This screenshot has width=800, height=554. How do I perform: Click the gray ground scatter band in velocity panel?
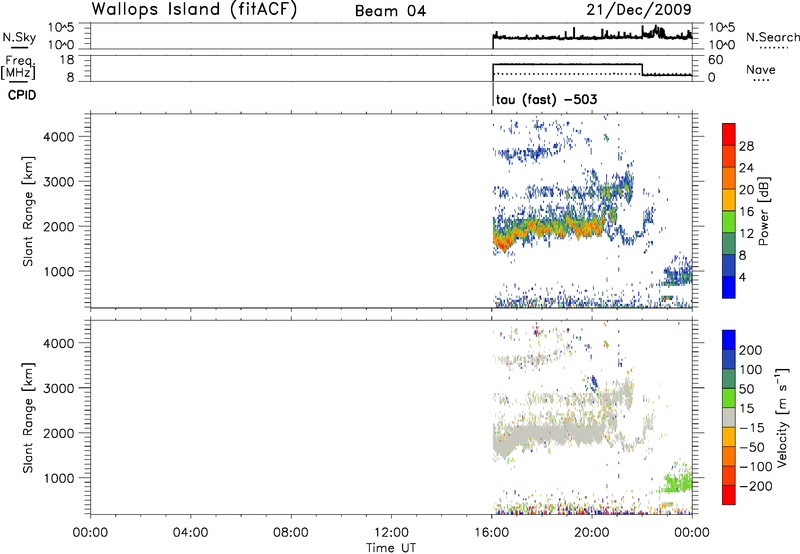click(x=548, y=435)
